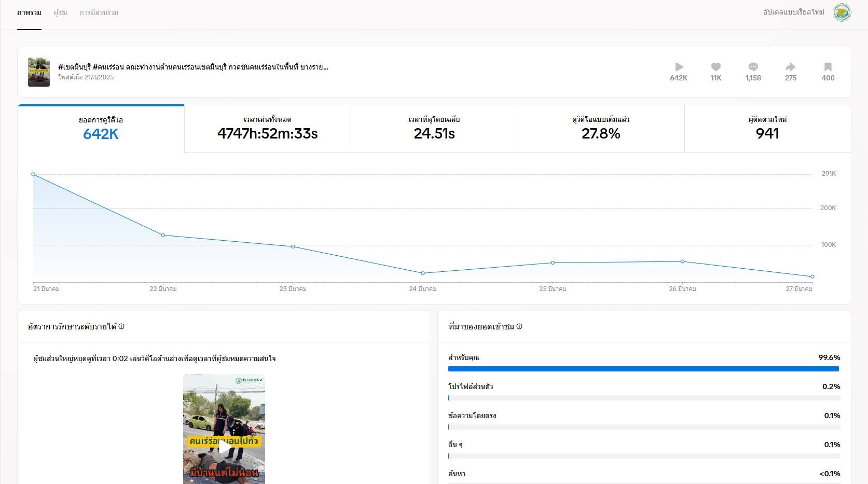Switch to the ผู้ชม tab

point(60,12)
